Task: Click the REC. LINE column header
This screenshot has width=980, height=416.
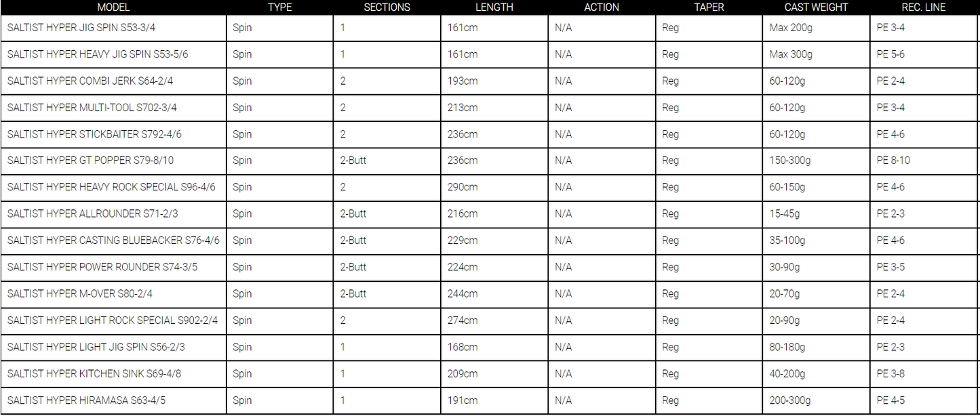Action: pyautogui.click(x=923, y=7)
